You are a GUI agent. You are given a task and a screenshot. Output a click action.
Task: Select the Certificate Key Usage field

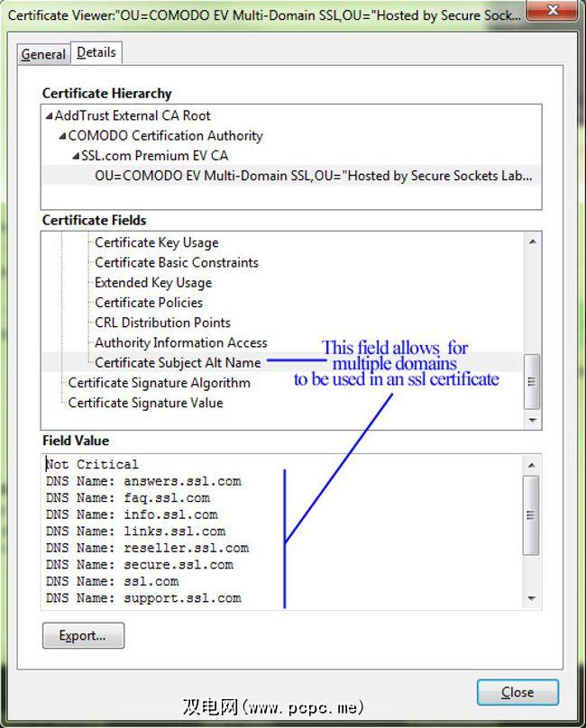point(157,242)
